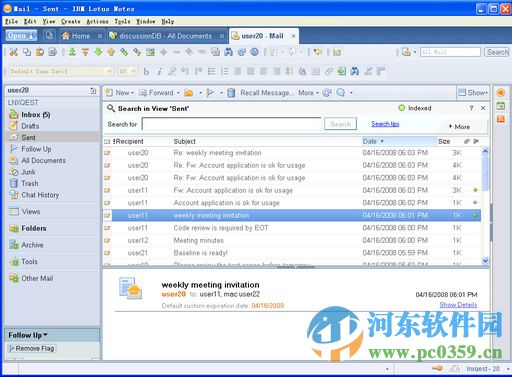Open the View menu
Screen dimensions: 512x377
pyautogui.click(x=49, y=21)
